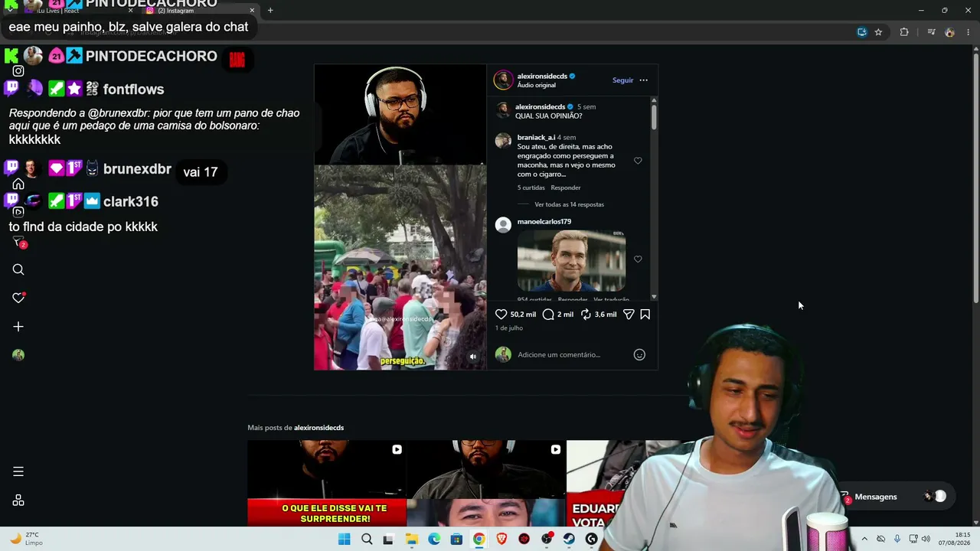This screenshot has width=980, height=551.
Task: Reply to the braniack_a.i comment
Action: (x=566, y=187)
